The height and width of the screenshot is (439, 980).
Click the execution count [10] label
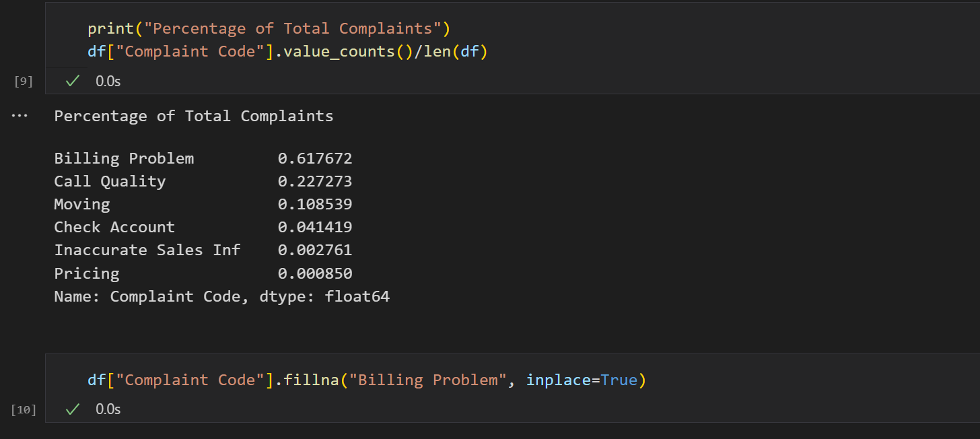[x=23, y=409]
